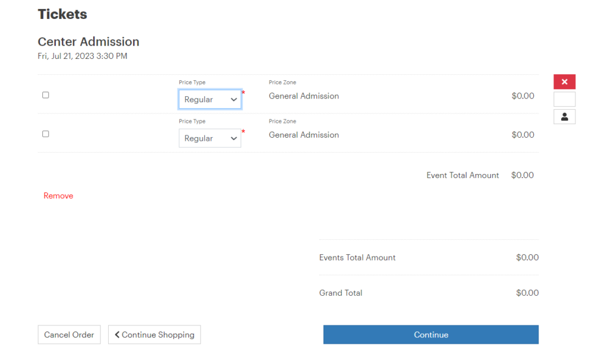Click the first ticket row $0.00 price

coord(522,96)
